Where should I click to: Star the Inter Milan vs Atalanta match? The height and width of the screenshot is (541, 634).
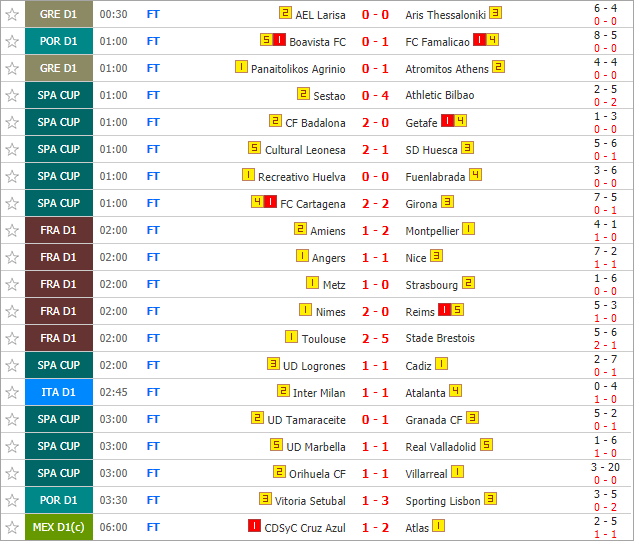12,393
